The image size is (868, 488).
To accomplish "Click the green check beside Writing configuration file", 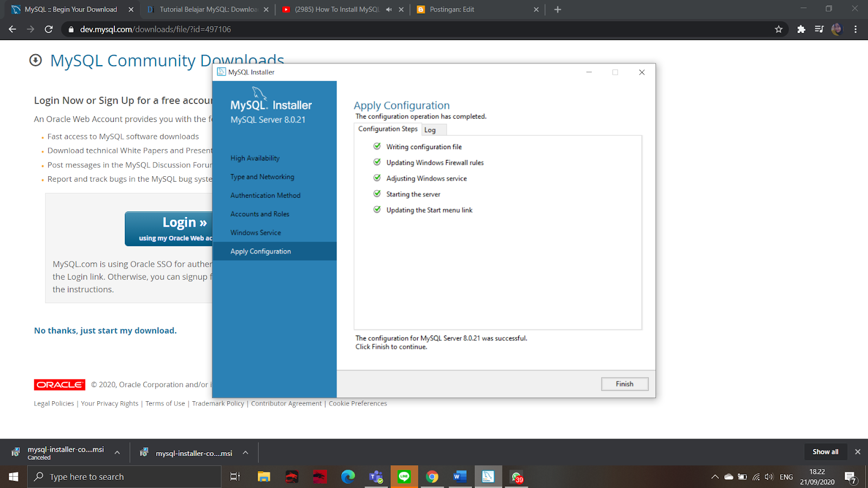I will (x=377, y=146).
